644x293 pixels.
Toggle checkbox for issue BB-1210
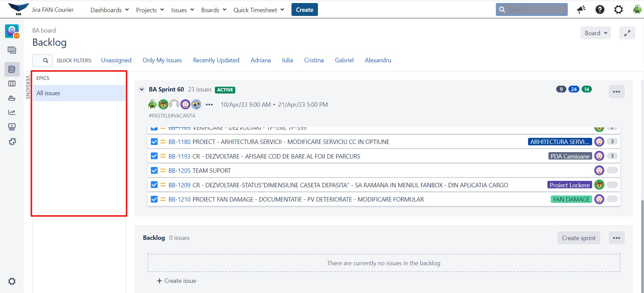154,199
